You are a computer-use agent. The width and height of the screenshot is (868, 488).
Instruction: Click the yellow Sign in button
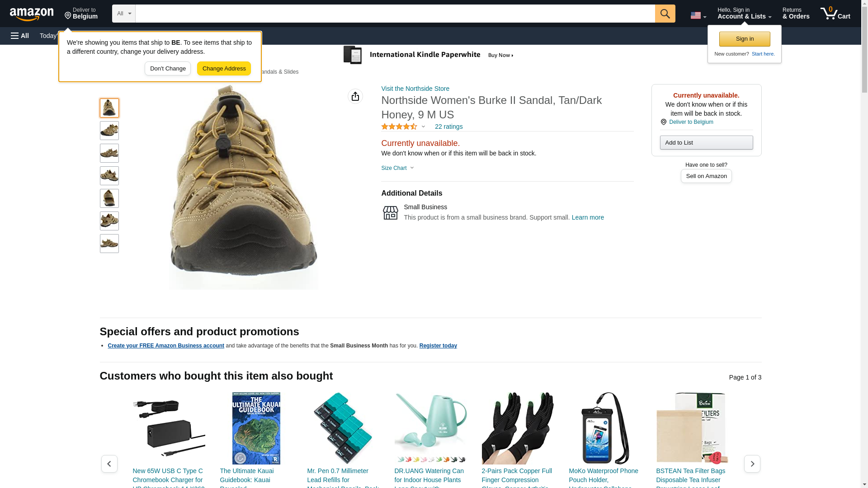pos(745,39)
